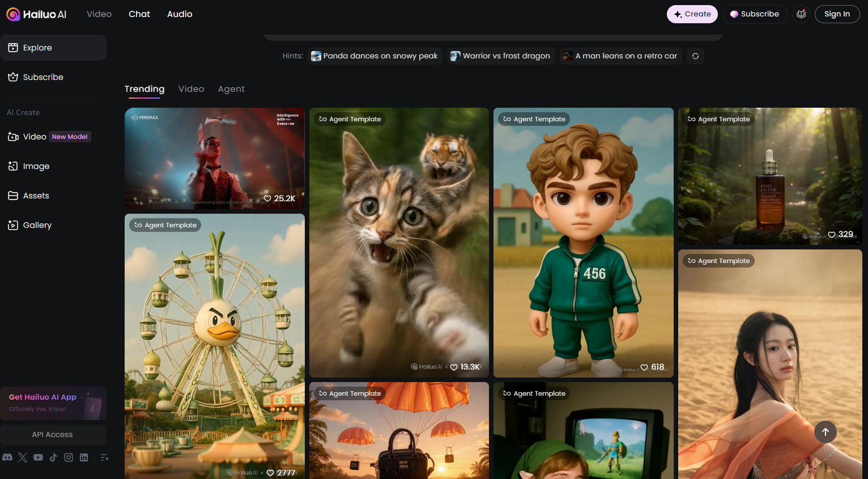Use hint 'A man leans on a retro car'

pyautogui.click(x=621, y=56)
